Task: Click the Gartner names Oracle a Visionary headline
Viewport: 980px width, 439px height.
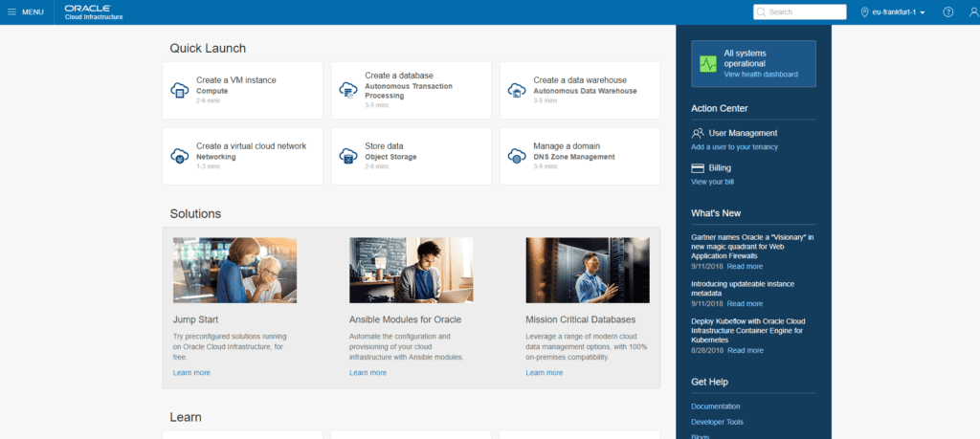Action: 752,247
